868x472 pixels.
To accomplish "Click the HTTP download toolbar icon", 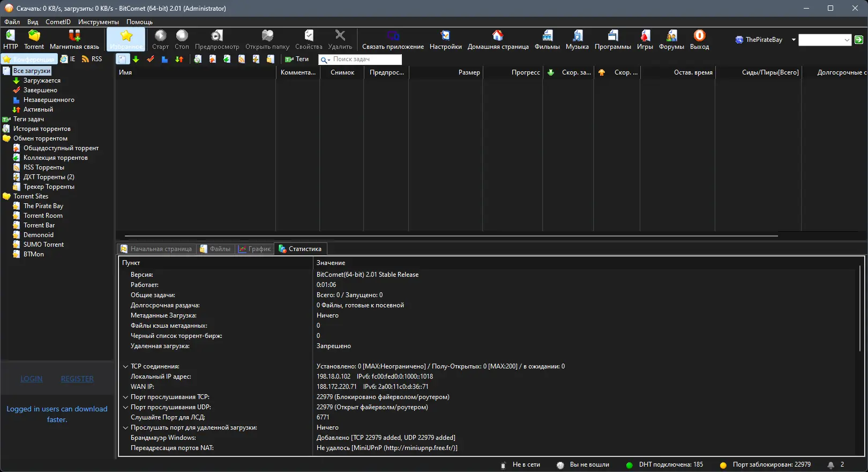I will 10,39.
